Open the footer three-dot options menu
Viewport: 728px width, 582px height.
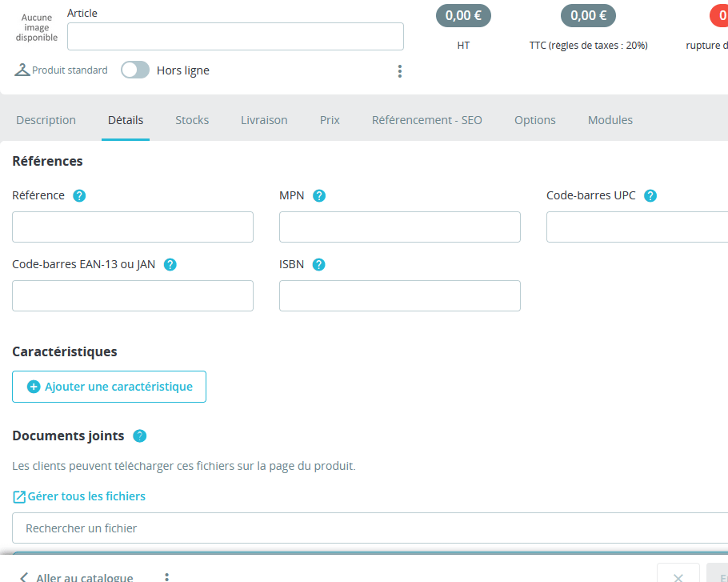tap(167, 577)
